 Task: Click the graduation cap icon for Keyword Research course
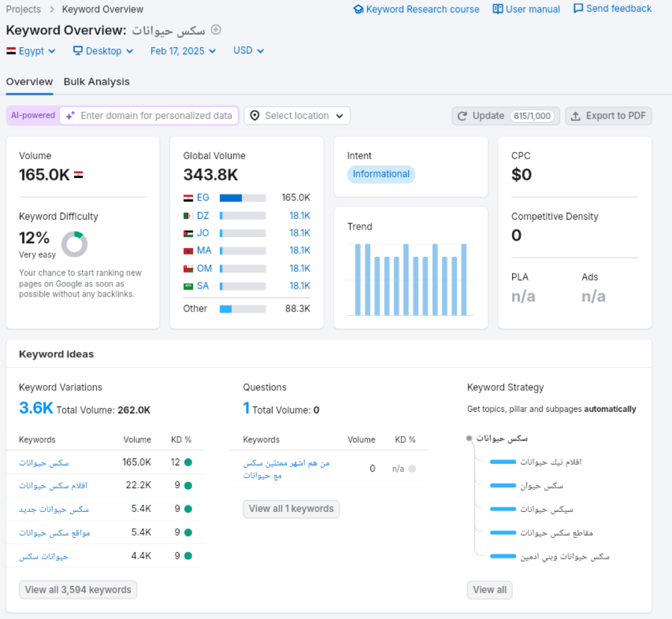click(358, 9)
